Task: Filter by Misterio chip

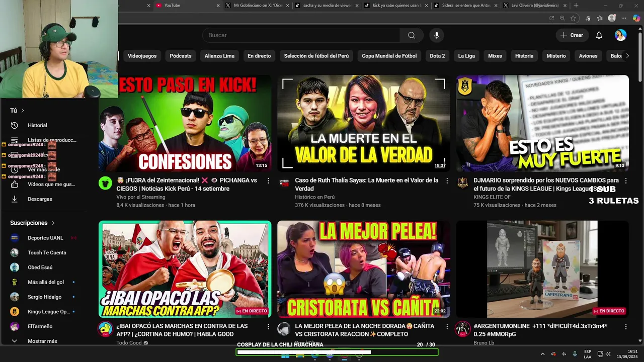Action: click(556, 56)
